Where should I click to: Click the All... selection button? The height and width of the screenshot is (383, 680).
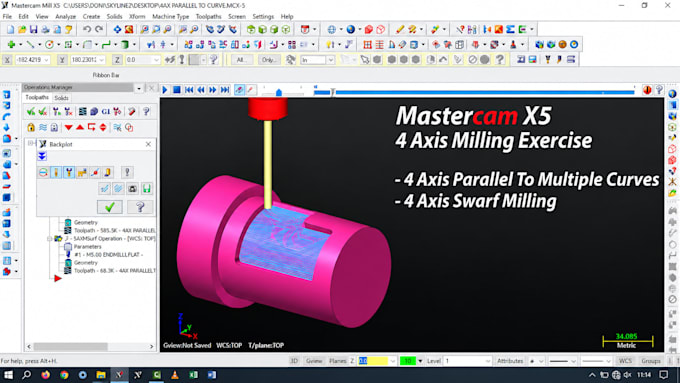[x=241, y=60]
